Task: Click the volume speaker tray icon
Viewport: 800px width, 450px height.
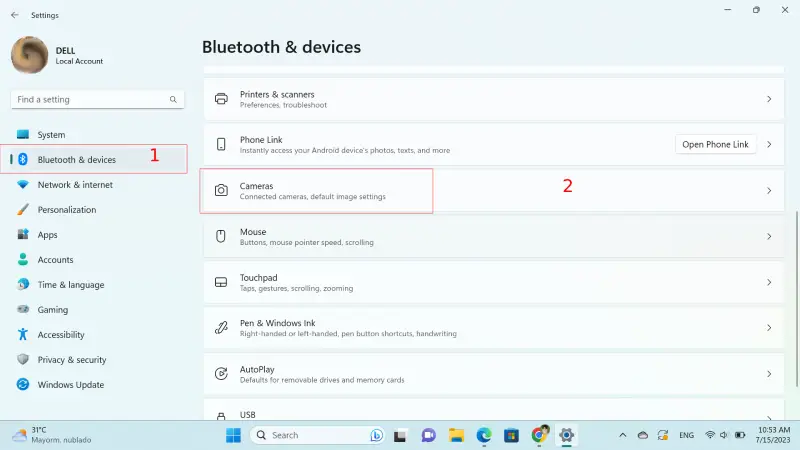Action: tap(723, 435)
